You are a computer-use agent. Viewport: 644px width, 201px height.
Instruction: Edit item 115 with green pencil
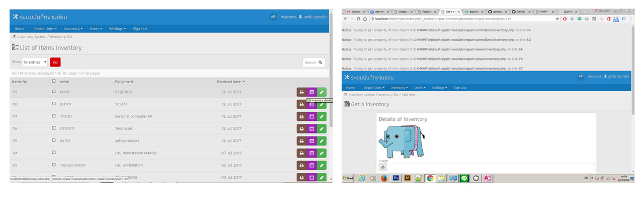[x=321, y=141]
